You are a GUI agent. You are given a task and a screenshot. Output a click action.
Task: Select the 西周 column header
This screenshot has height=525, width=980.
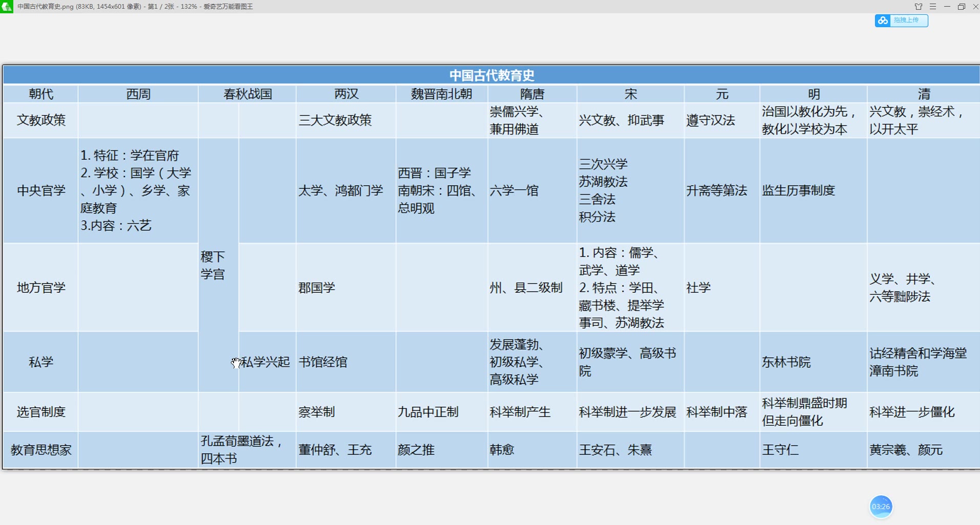(138, 94)
